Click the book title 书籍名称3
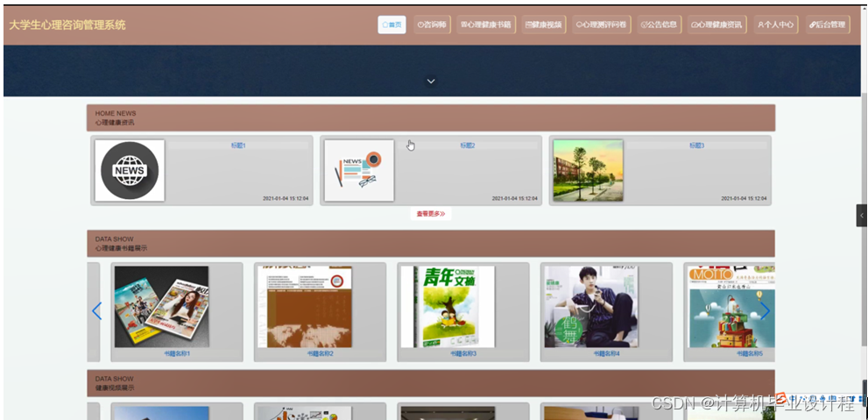The height and width of the screenshot is (420, 868). [x=462, y=353]
